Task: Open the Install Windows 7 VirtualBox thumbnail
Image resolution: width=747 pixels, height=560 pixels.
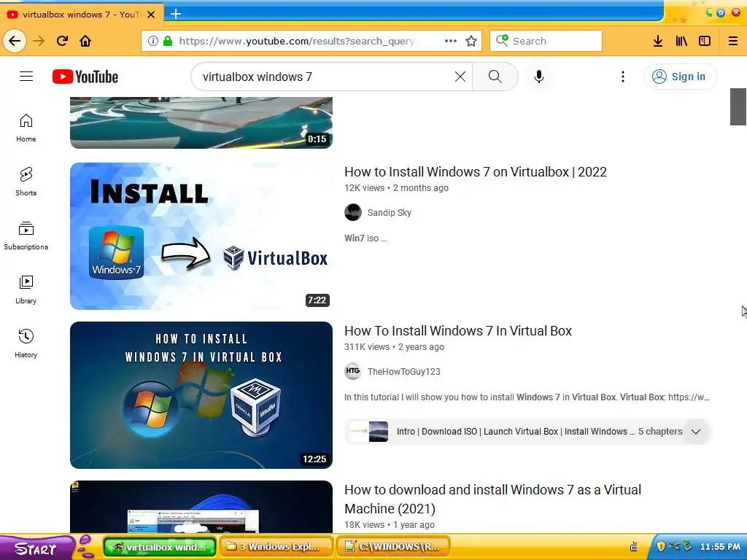Action: 201,236
